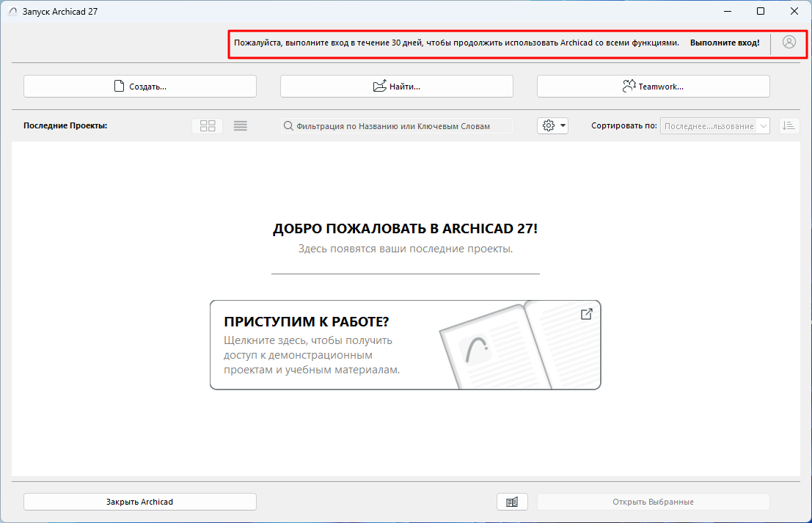Screen dimensions: 812x523
Task: Minimize the Archicad 27 launch window
Action: [728, 12]
